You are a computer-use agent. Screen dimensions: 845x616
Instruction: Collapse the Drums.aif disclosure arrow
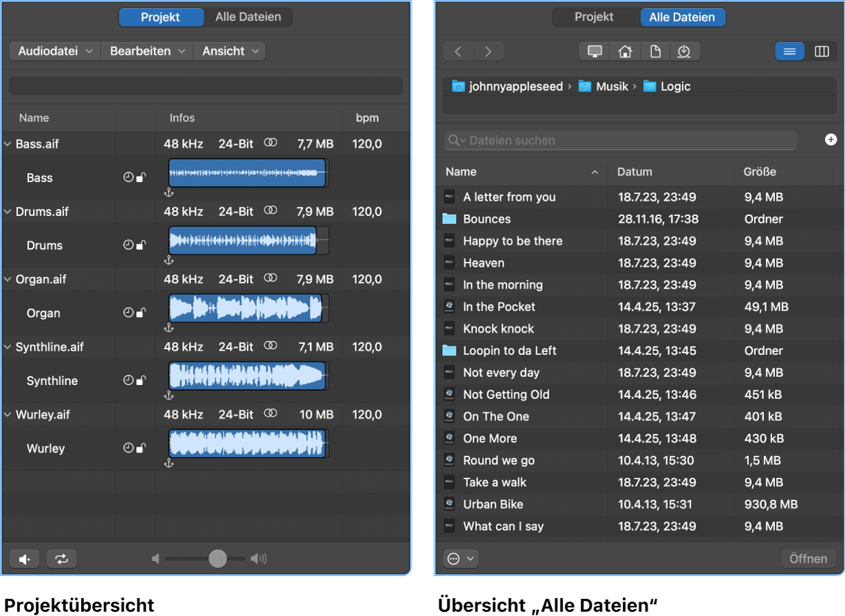coord(8,211)
